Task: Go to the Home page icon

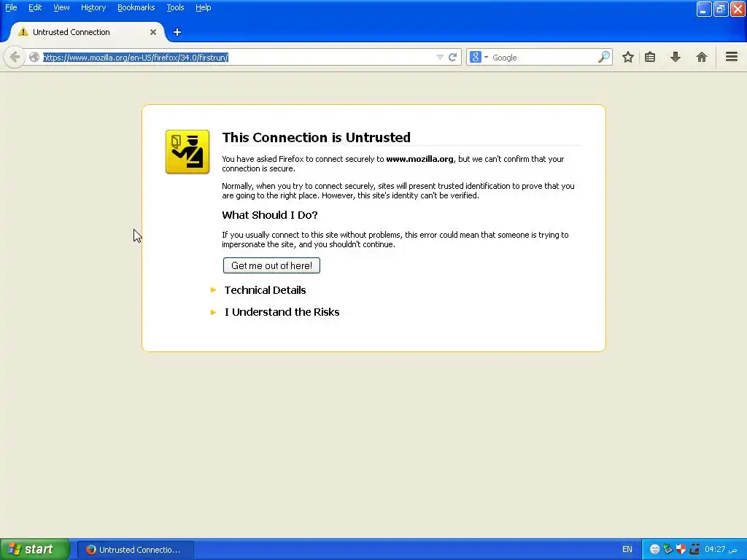Action: (701, 57)
